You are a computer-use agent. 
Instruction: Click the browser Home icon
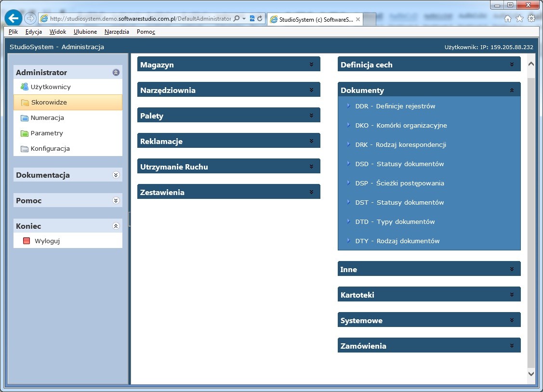tap(508, 19)
